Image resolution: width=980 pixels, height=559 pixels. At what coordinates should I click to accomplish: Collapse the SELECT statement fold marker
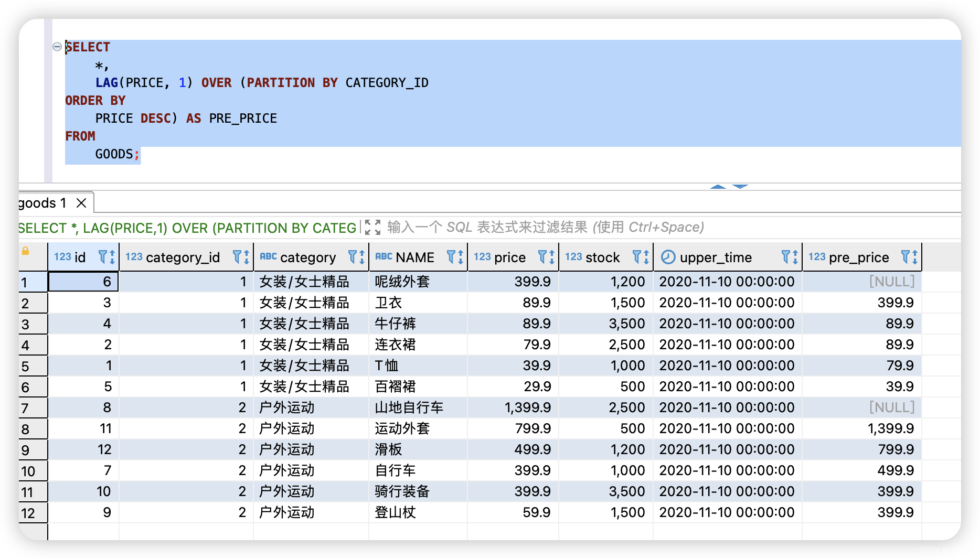click(57, 47)
